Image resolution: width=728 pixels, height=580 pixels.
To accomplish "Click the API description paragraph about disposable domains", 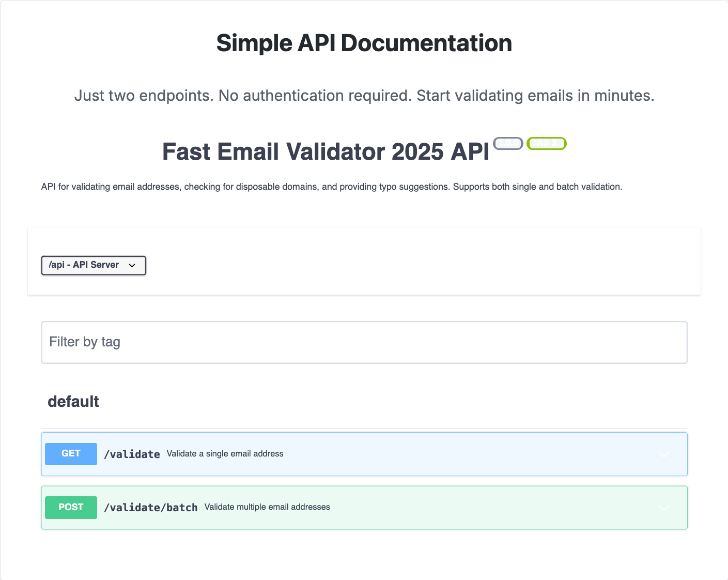I will (x=332, y=187).
